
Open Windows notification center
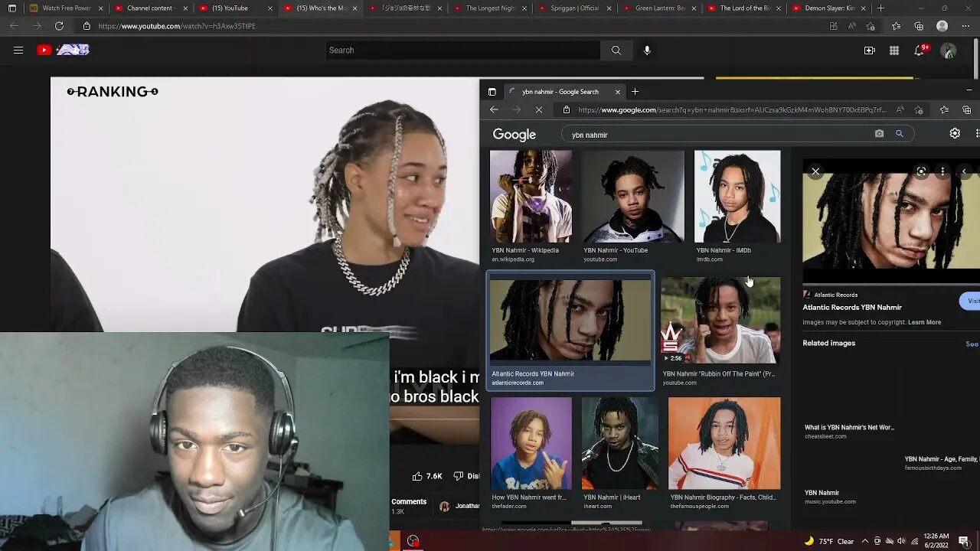click(x=963, y=541)
